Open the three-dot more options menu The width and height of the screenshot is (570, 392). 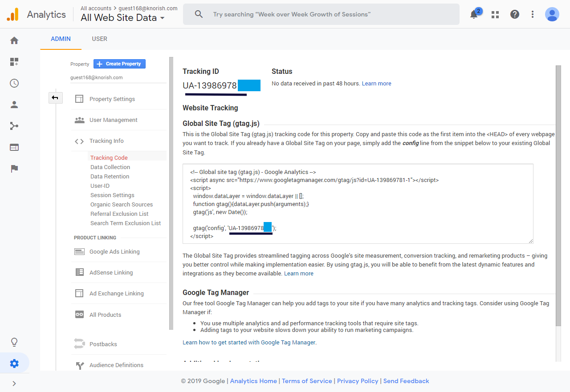(x=533, y=14)
